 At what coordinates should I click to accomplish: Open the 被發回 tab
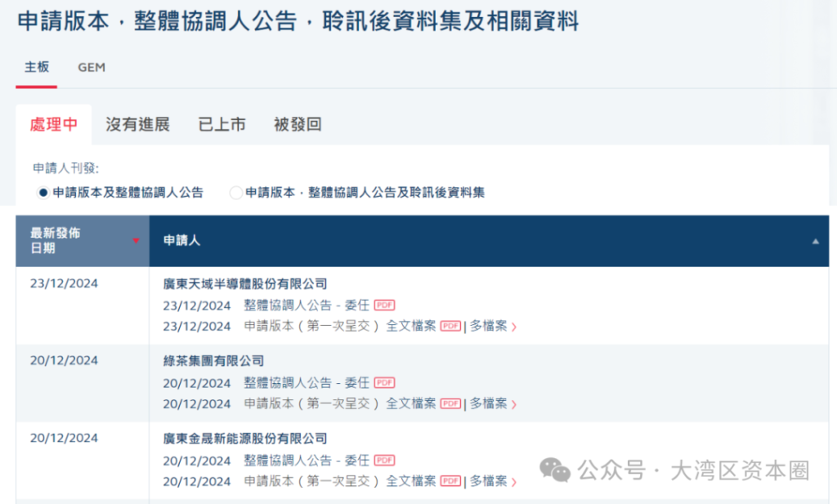tap(298, 124)
